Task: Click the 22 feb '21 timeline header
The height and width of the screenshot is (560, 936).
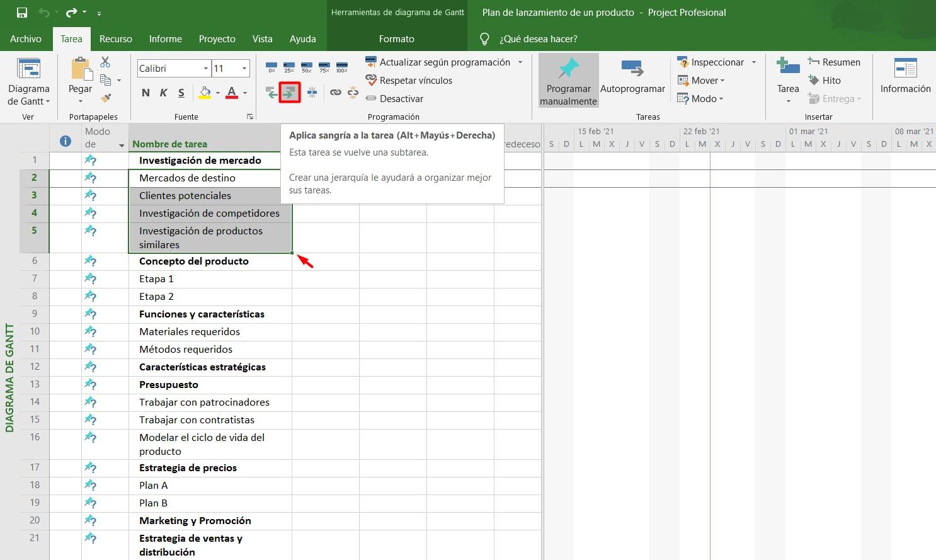Action: point(701,132)
